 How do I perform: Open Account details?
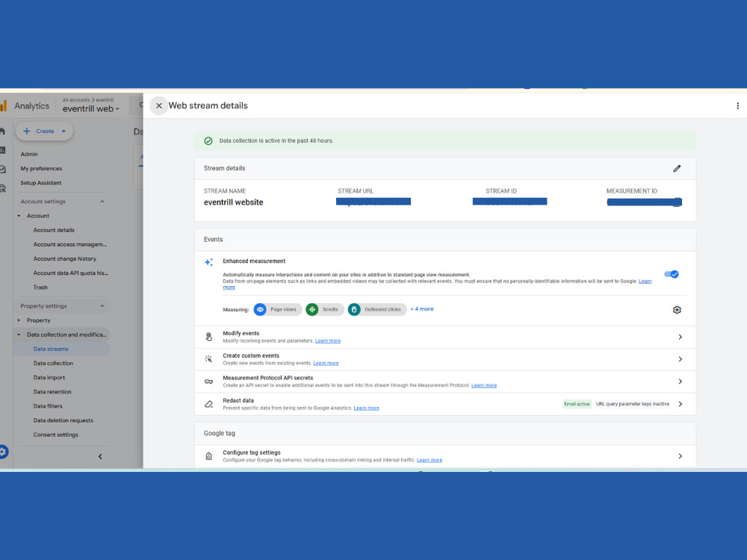(x=54, y=230)
